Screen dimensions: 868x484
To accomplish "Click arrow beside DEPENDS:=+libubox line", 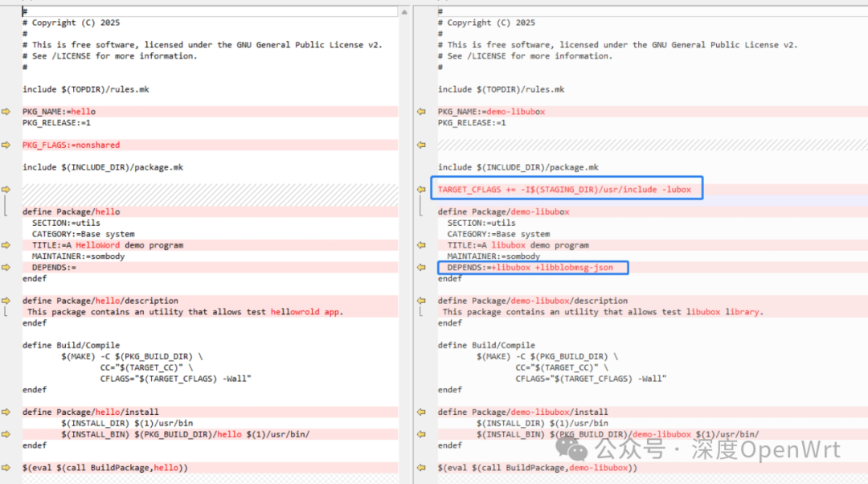I will click(420, 268).
